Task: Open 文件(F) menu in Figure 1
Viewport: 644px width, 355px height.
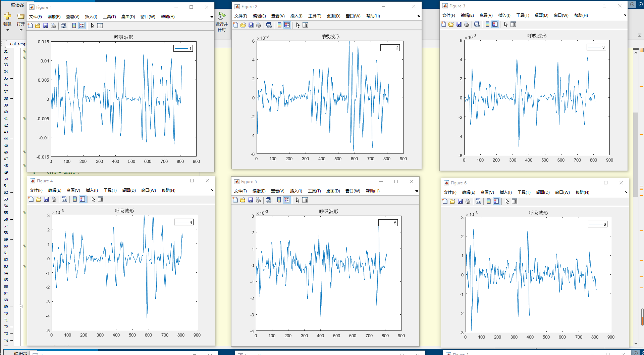Action: click(36, 16)
